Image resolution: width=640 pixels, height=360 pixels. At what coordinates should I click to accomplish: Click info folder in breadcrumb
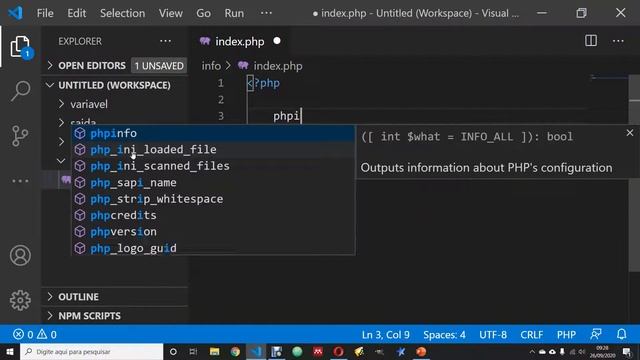[211, 66]
